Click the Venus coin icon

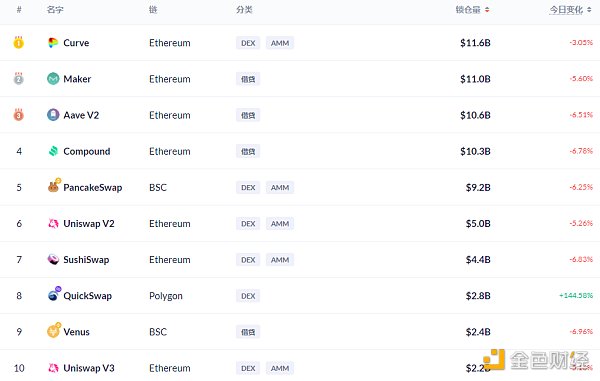(54, 330)
